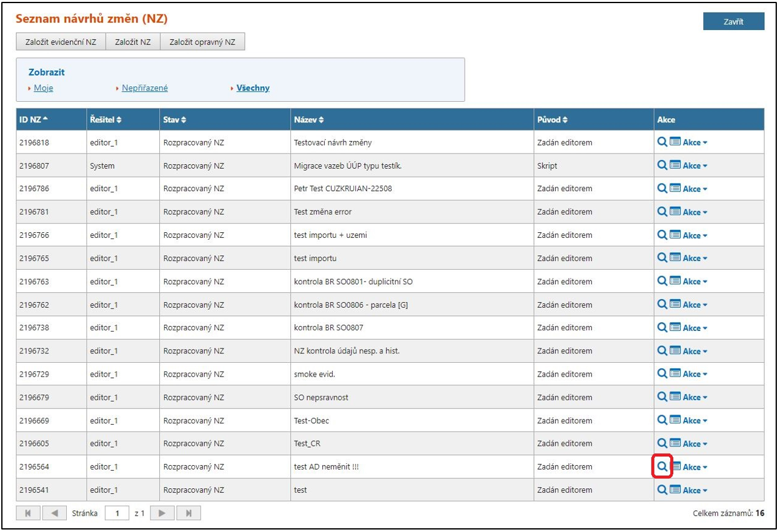
Task: Open detail magnifier for row 2196818
Action: point(662,142)
